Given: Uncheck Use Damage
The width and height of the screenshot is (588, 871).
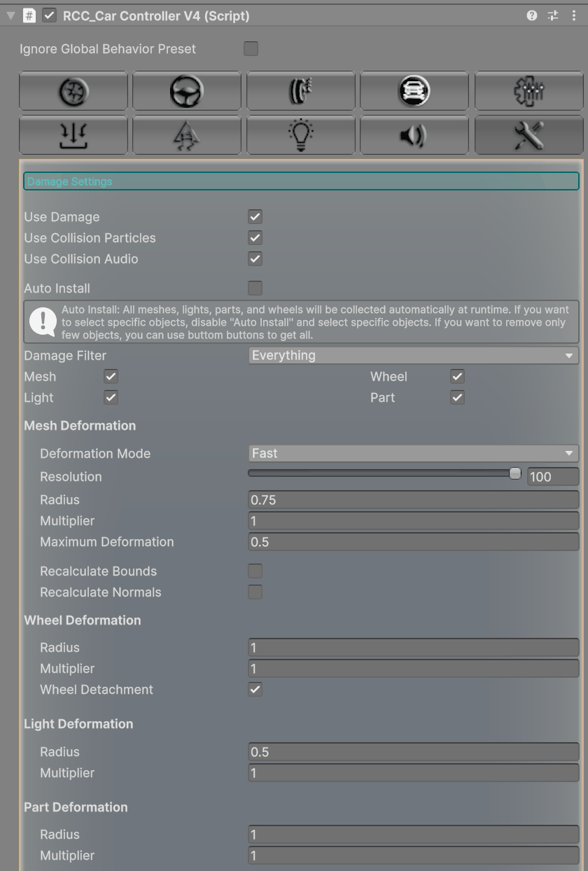Looking at the screenshot, I should click(255, 217).
